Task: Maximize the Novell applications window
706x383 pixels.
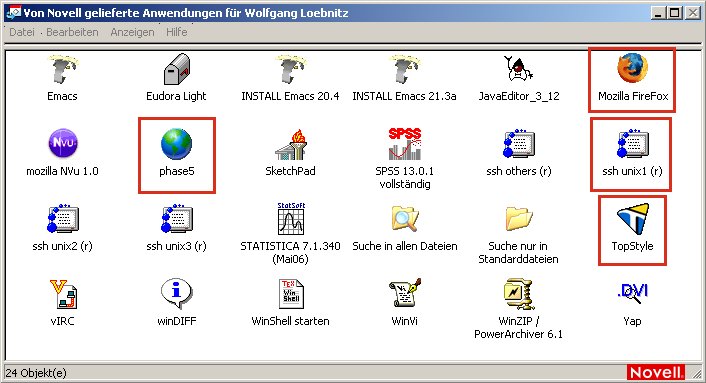Action: [674, 13]
